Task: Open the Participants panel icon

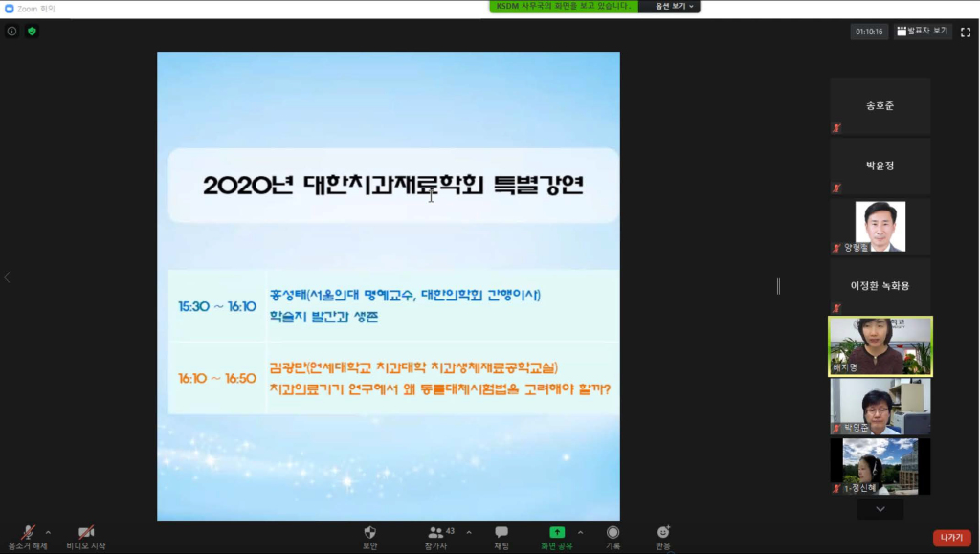Action: click(436, 533)
